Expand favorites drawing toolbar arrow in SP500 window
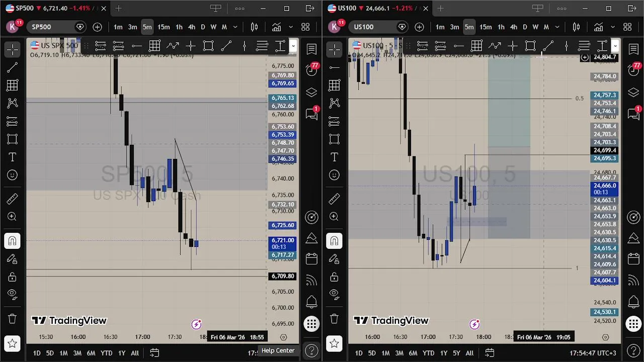This screenshot has height=362, width=644. 293,46
